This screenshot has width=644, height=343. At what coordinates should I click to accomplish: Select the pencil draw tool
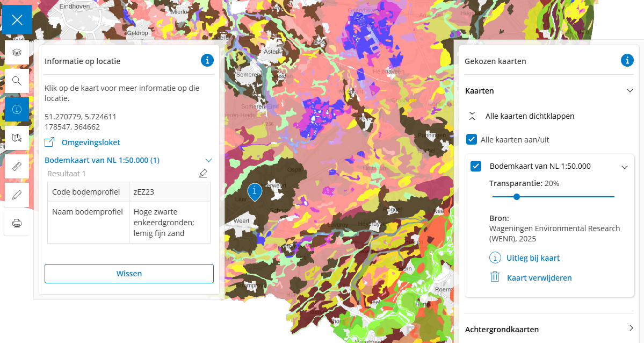coord(17,195)
